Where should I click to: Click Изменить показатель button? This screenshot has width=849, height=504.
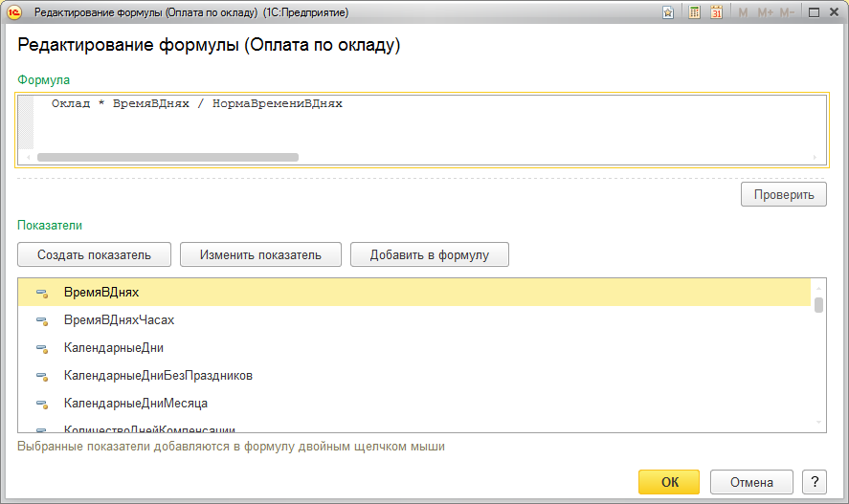pos(260,254)
